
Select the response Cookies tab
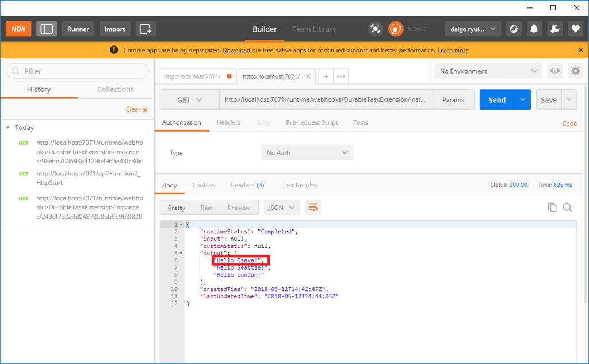pos(203,185)
